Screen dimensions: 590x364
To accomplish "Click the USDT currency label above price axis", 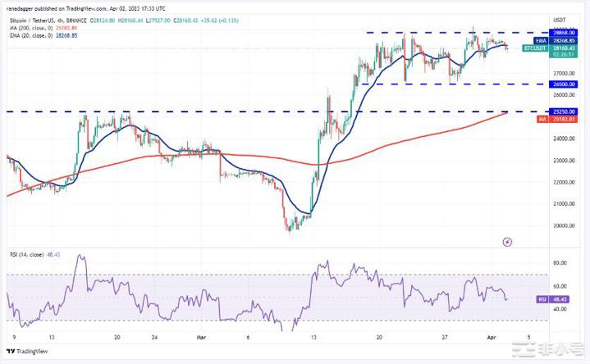I will click(x=560, y=19).
